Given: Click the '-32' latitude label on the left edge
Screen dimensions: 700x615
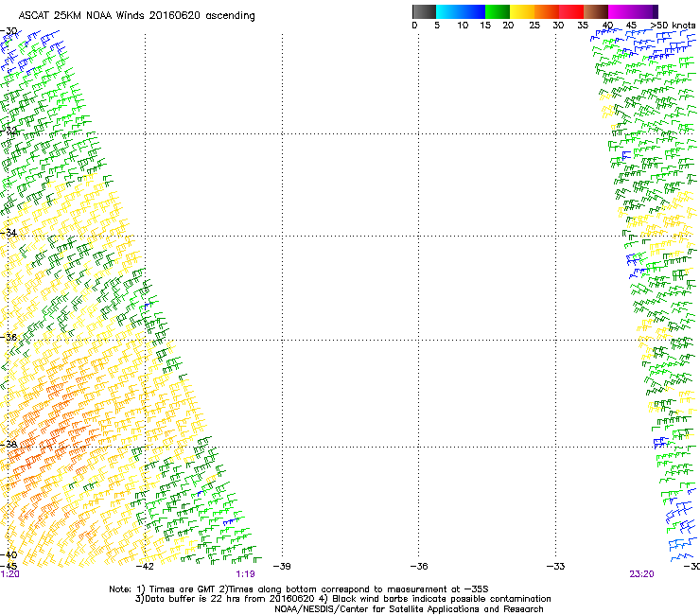Looking at the screenshot, I should [x=9, y=131].
